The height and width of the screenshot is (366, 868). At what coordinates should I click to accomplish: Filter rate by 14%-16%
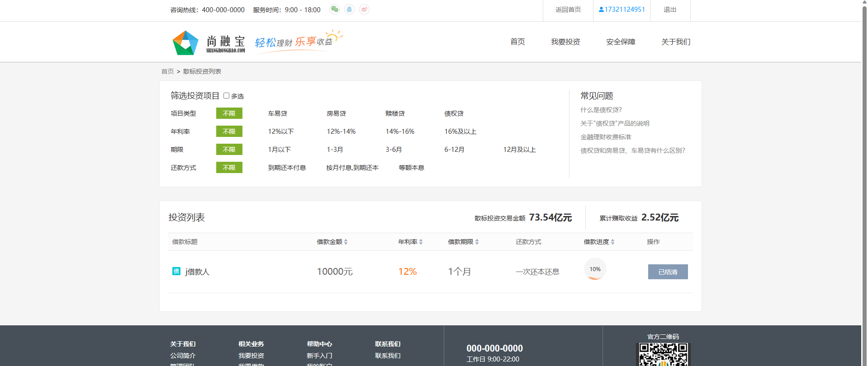coord(400,131)
